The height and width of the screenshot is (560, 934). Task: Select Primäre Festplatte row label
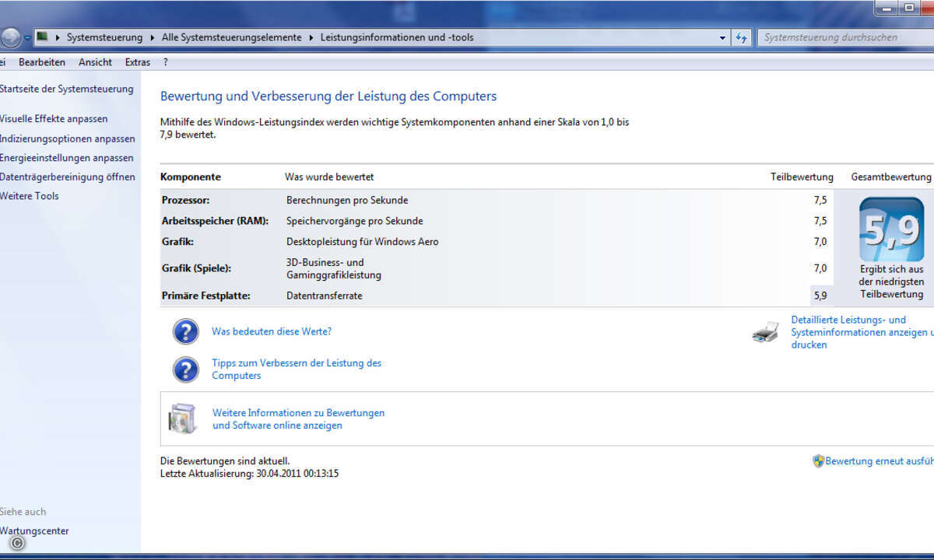(x=205, y=296)
